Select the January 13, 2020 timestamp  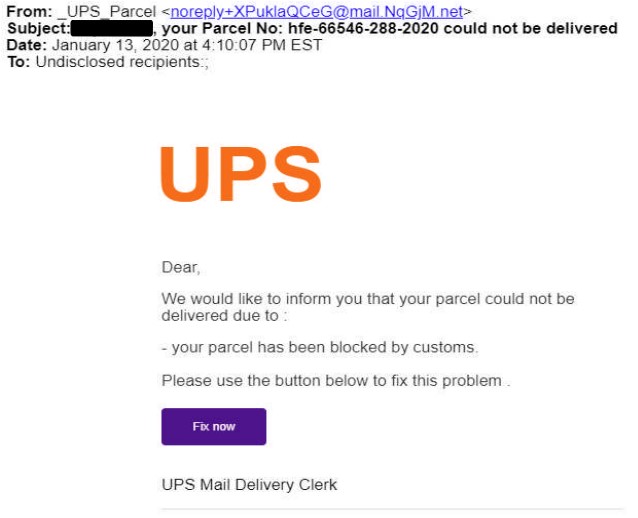[x=187, y=45]
